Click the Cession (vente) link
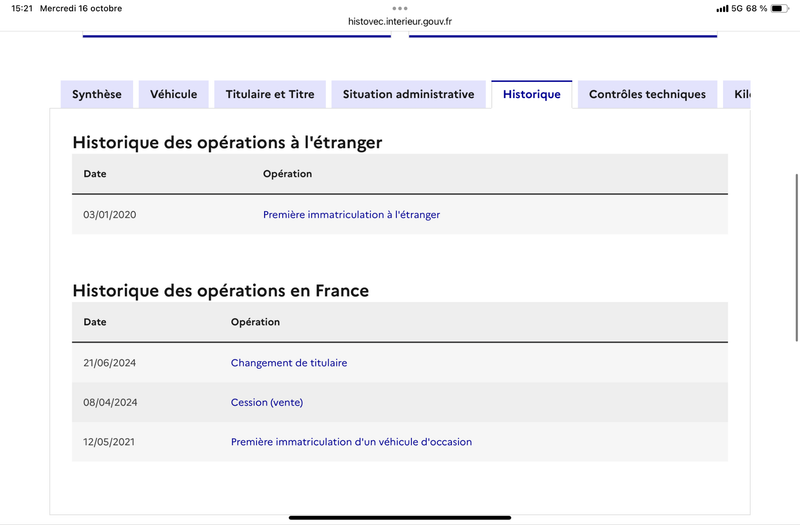The height and width of the screenshot is (525, 800). coord(267,403)
